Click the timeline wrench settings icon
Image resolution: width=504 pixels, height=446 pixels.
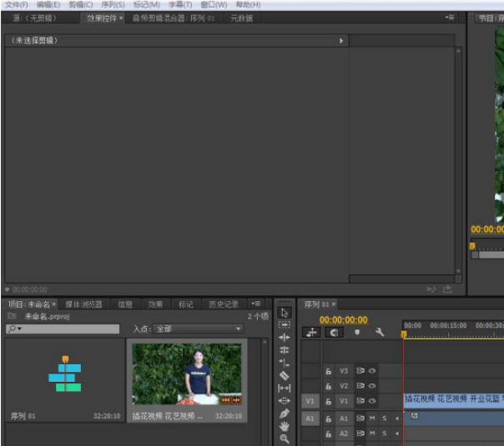click(380, 332)
